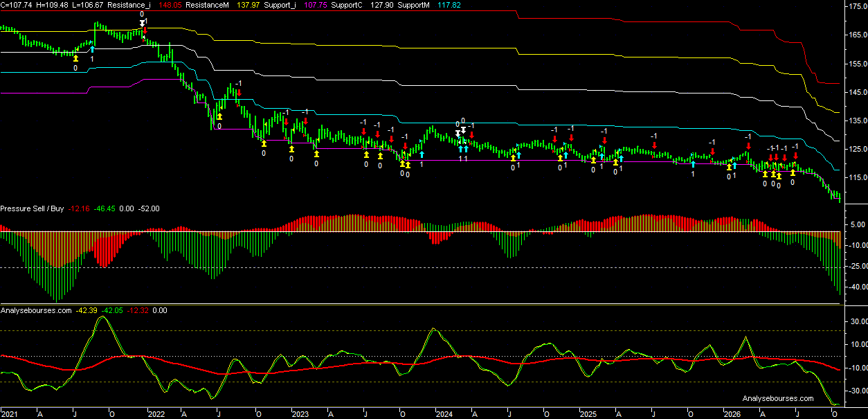
Task: Click the red -12.32 oscillator value
Action: [137, 310]
